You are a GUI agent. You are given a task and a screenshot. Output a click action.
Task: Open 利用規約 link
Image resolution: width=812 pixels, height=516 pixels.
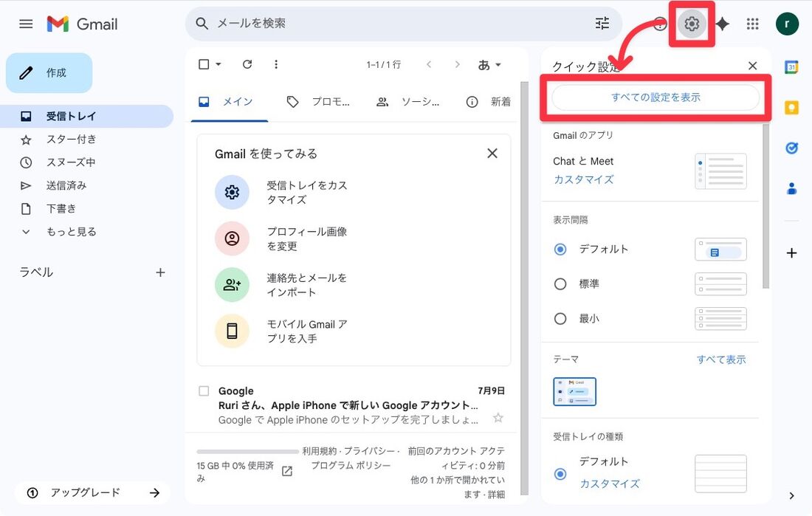coord(320,451)
